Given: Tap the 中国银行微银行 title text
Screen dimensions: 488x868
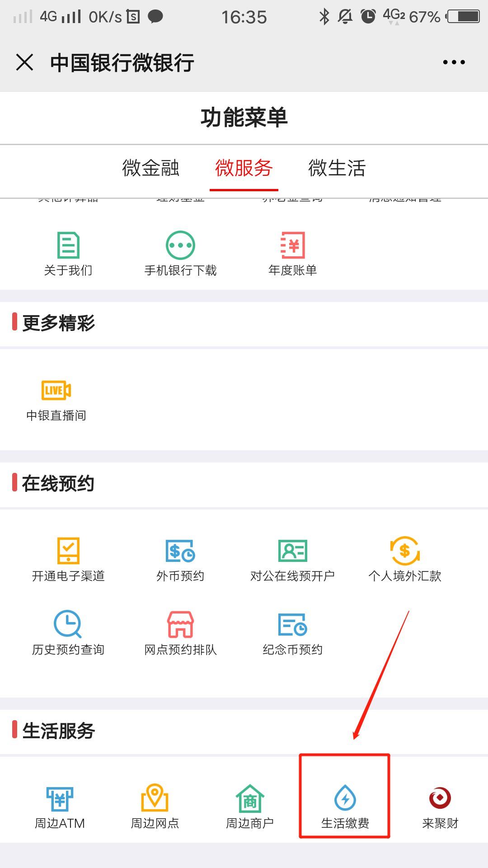Looking at the screenshot, I should (x=122, y=62).
